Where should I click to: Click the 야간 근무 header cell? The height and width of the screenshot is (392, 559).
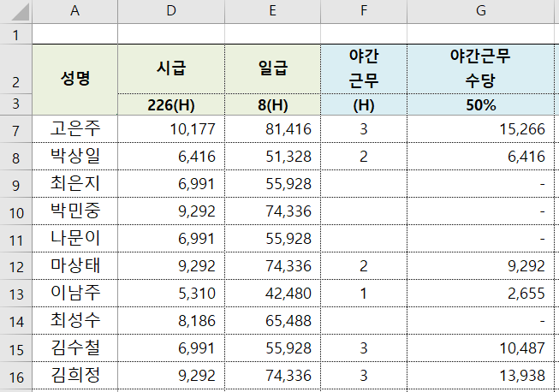coord(364,69)
